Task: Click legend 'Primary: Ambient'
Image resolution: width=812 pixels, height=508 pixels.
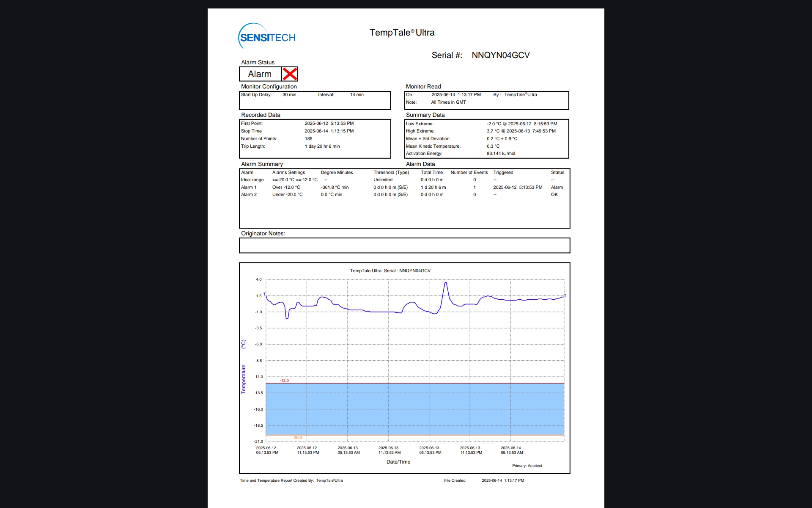Action: (x=527, y=466)
